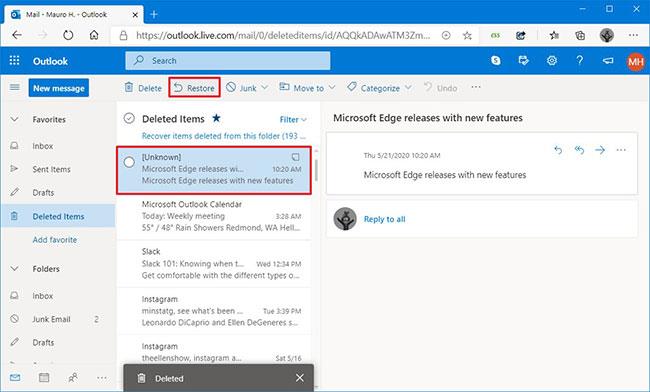Open Instagram message from Sat 5/16
Image resolution: width=650 pixels, height=392 pixels.
coord(214,352)
